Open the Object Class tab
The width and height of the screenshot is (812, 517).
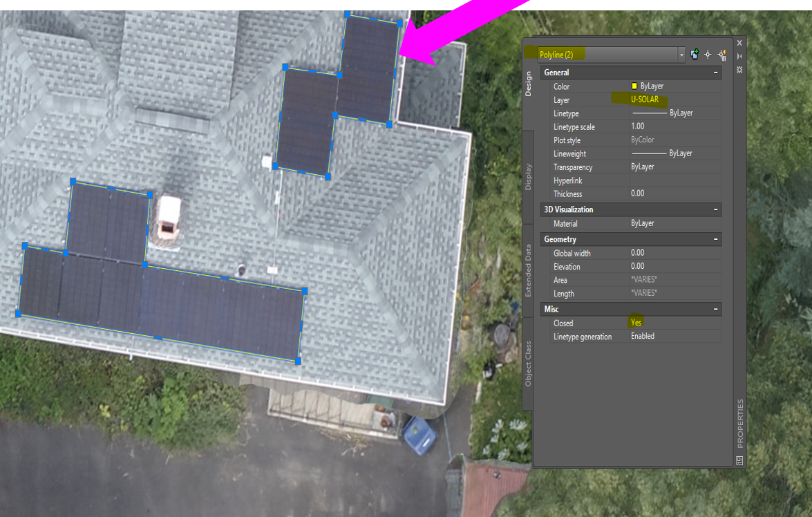(x=529, y=364)
